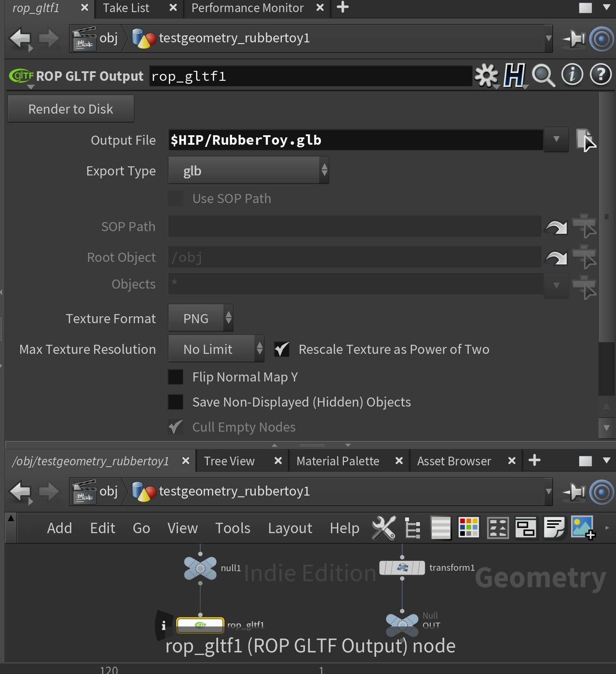This screenshot has height=674, width=616.
Task: Click testgeometry_rubbertoy1 path segment in network editor
Action: pyautogui.click(x=221, y=491)
